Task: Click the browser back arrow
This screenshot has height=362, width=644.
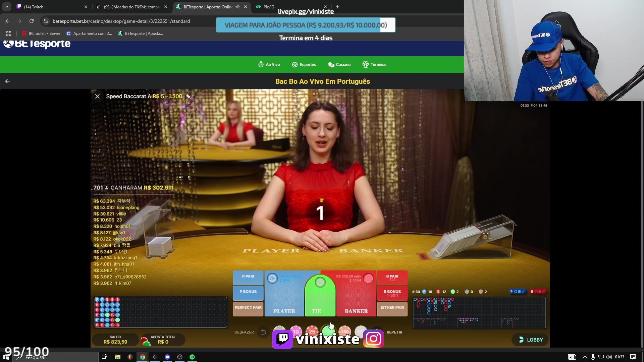Action: point(7,21)
